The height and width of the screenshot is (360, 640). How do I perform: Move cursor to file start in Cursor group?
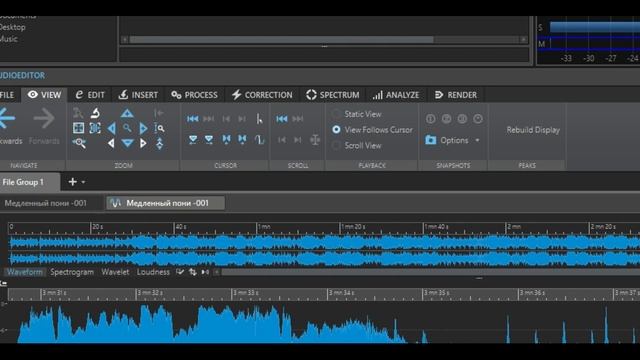[193, 119]
